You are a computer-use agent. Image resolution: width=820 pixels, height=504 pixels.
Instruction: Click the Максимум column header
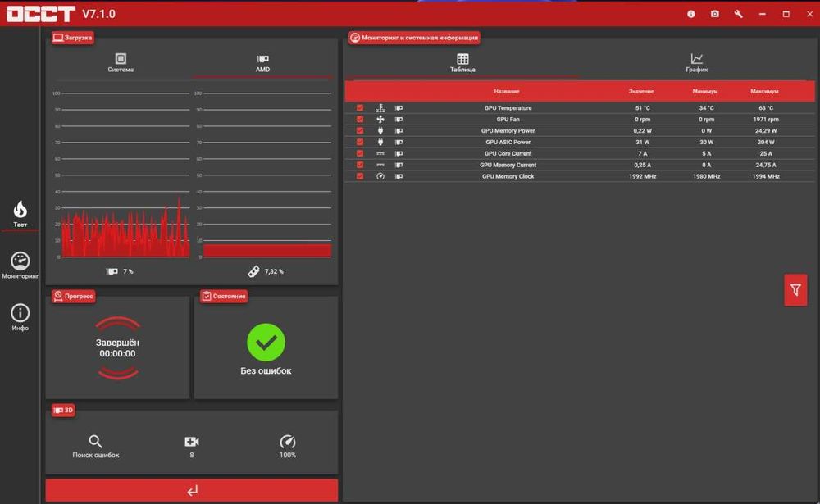tap(764, 91)
